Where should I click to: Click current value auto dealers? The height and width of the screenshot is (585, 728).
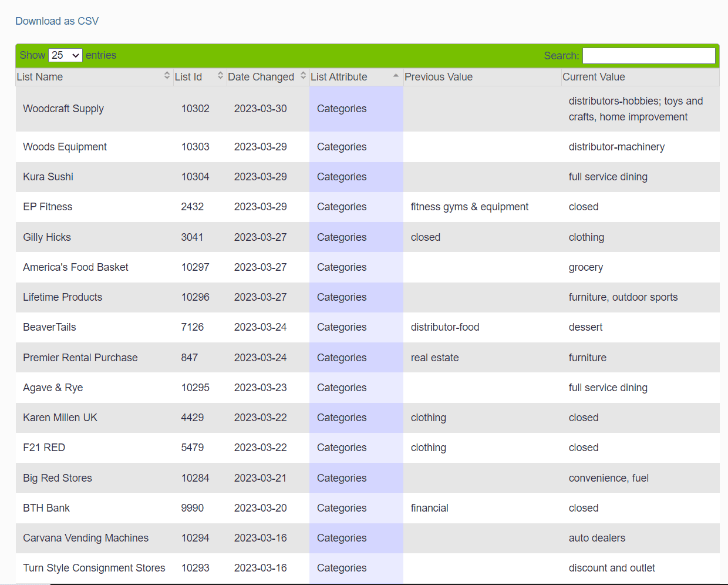point(597,538)
